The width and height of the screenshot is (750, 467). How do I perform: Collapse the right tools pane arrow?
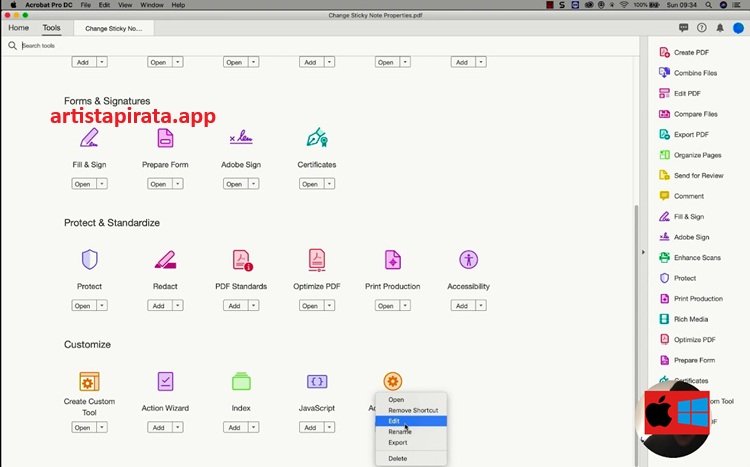point(643,252)
